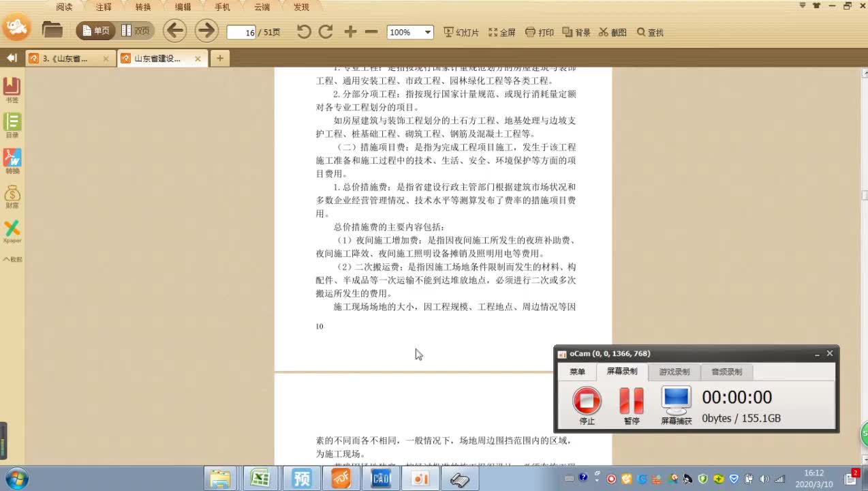Adjust volume via system tray speaker icon
The image size is (868, 491).
[764, 479]
